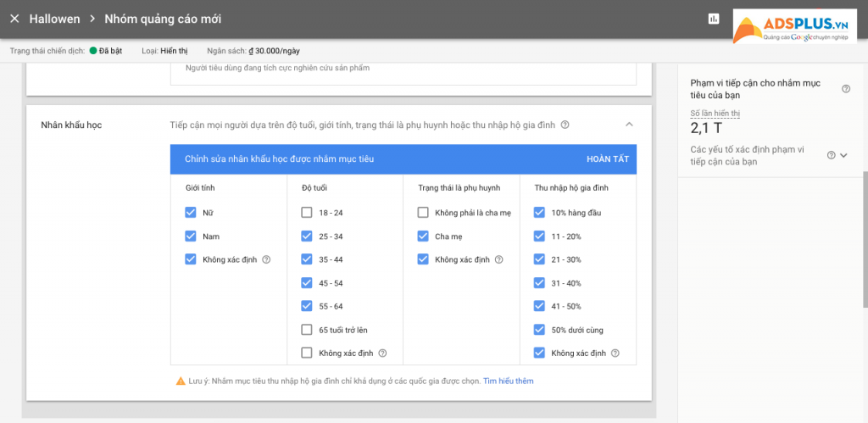
Task: Uncheck the 45 - 54 age checkbox
Action: tap(307, 282)
